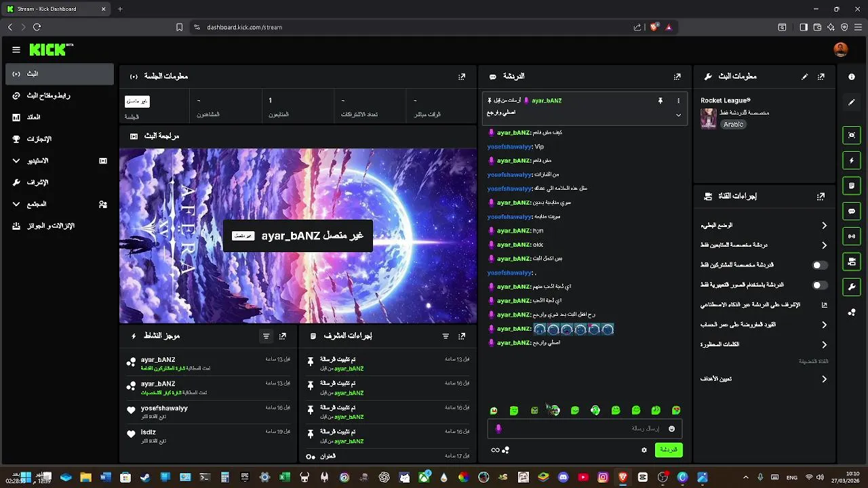Click the chat message input field

(583, 428)
